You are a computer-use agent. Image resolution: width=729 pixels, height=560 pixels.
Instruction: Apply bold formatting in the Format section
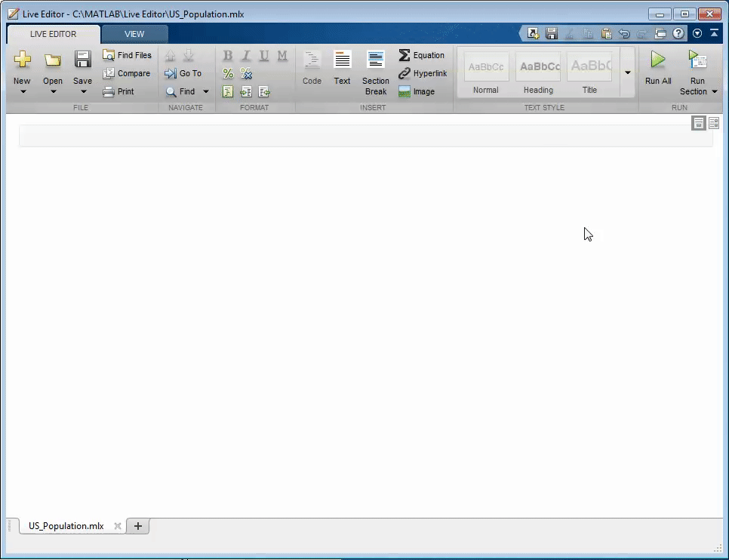227,56
